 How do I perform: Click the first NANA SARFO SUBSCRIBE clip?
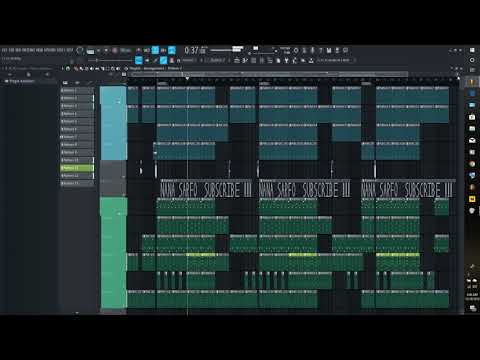(206, 189)
